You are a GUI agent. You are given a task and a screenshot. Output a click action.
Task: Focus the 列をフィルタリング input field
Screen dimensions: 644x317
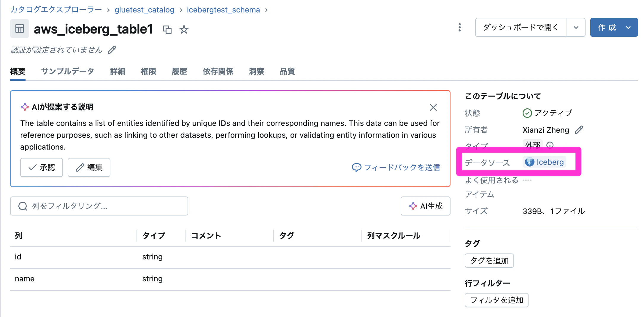99,206
